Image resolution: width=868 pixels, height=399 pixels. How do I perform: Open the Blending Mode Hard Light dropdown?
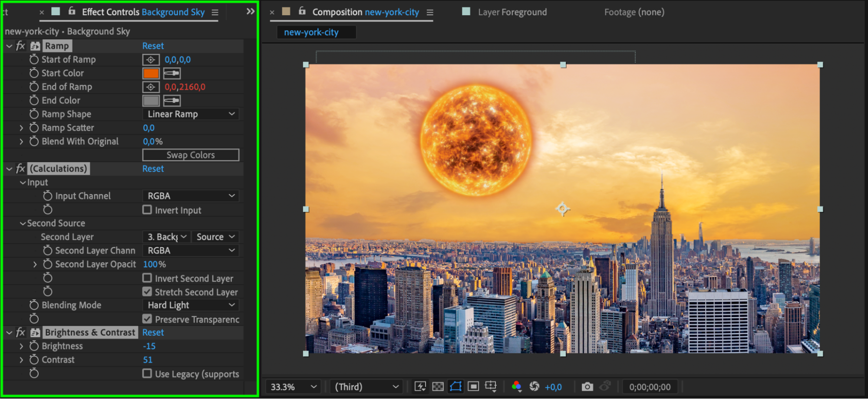(191, 305)
